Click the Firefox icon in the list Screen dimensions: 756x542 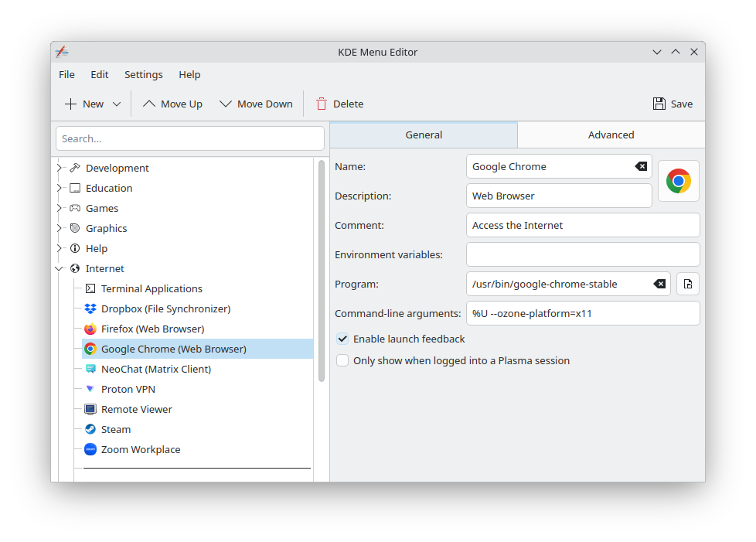(x=90, y=329)
